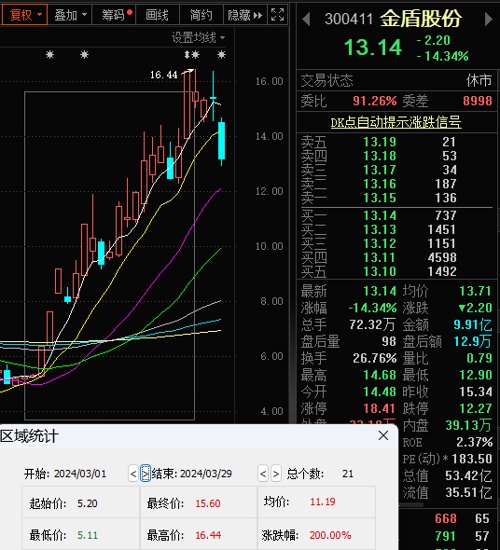Click the 涨跌幅 value 200.00%
Viewport: 500px width, 550px height.
330,535
